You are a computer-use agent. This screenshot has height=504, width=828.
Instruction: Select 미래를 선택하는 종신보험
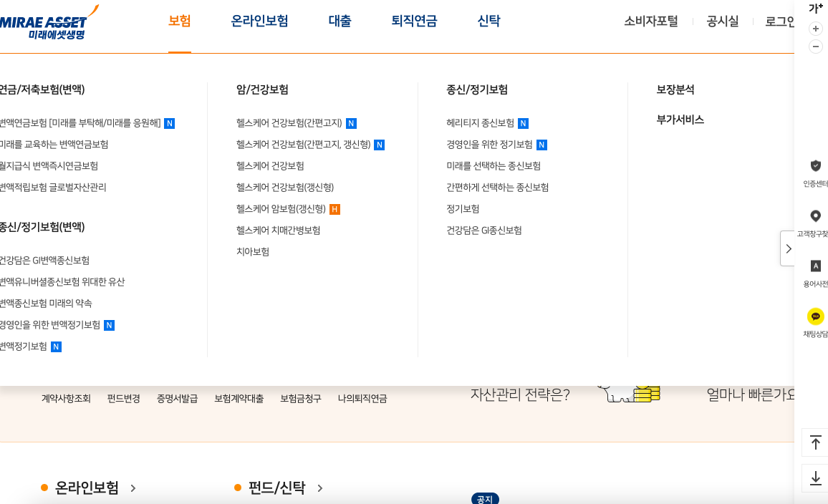coord(494,165)
